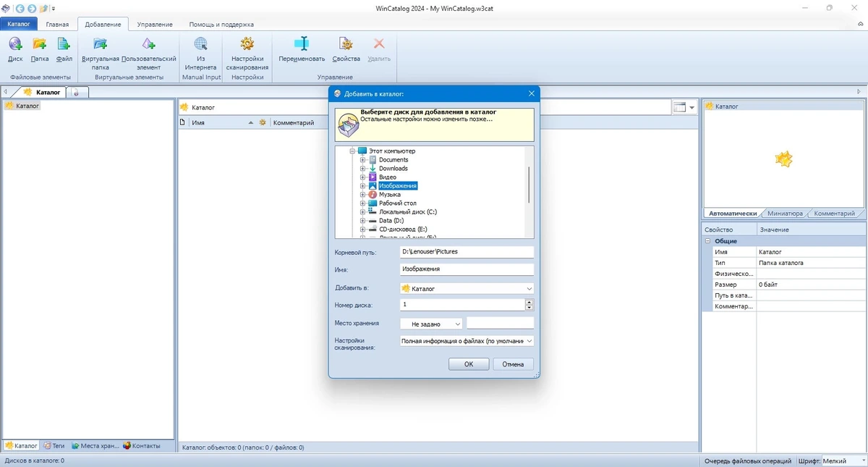
Task: Confirm the dialog with OK button
Action: [x=469, y=364]
